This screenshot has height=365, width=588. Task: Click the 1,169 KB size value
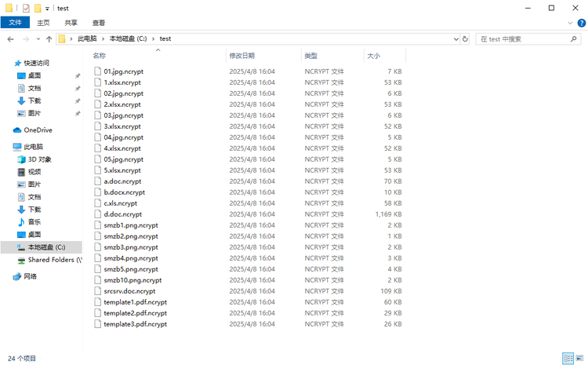coord(389,214)
